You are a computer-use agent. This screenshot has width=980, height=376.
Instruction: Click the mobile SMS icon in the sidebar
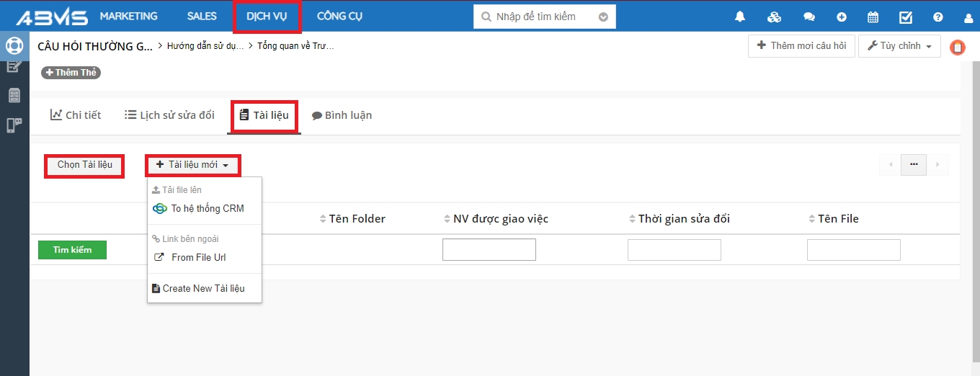(x=14, y=125)
